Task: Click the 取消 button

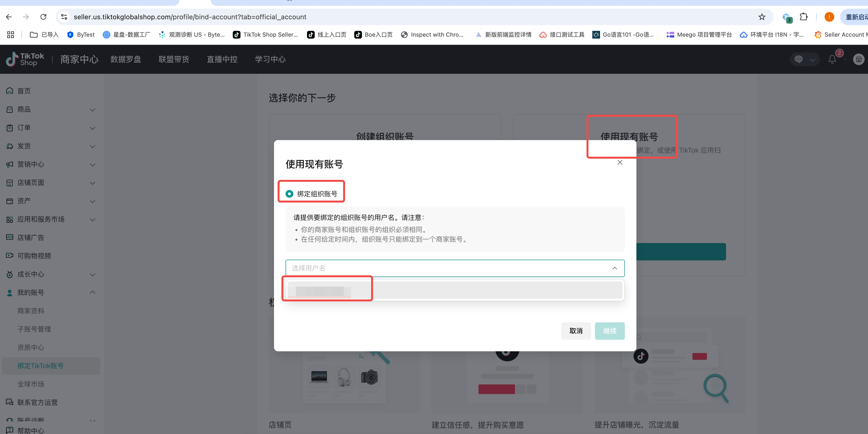Action: [x=575, y=331]
